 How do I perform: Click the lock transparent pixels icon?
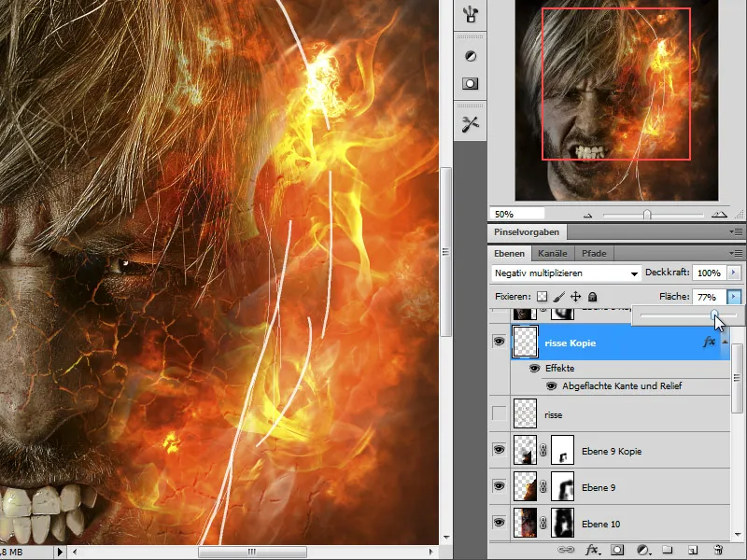click(x=543, y=297)
